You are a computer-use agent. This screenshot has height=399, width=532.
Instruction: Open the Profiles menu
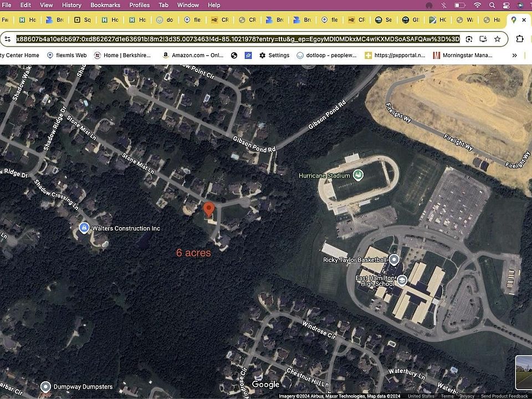point(140,5)
